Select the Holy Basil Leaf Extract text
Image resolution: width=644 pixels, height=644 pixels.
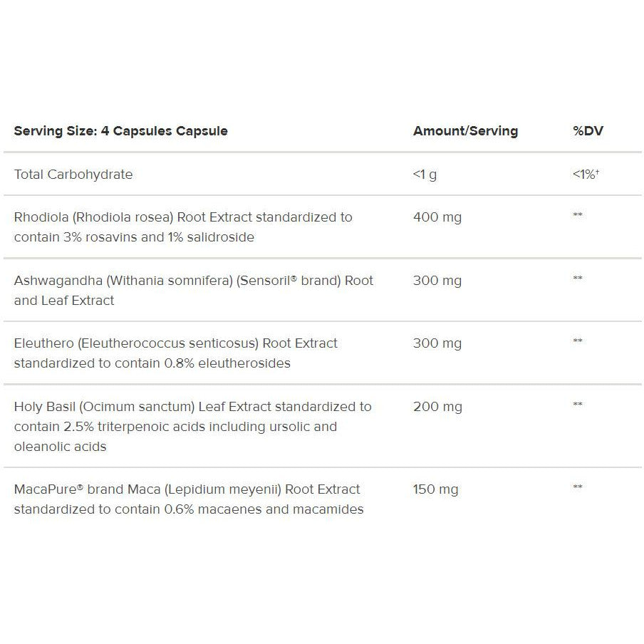point(192,426)
